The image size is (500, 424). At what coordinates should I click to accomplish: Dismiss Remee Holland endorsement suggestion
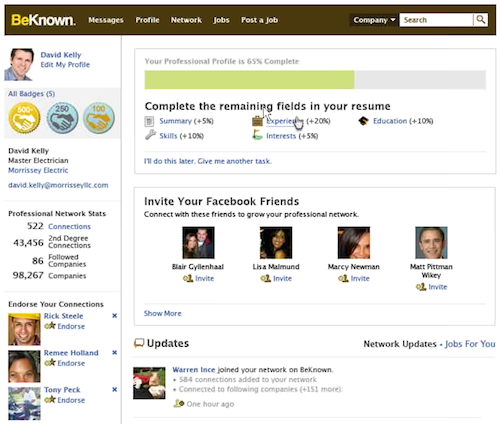tap(115, 352)
